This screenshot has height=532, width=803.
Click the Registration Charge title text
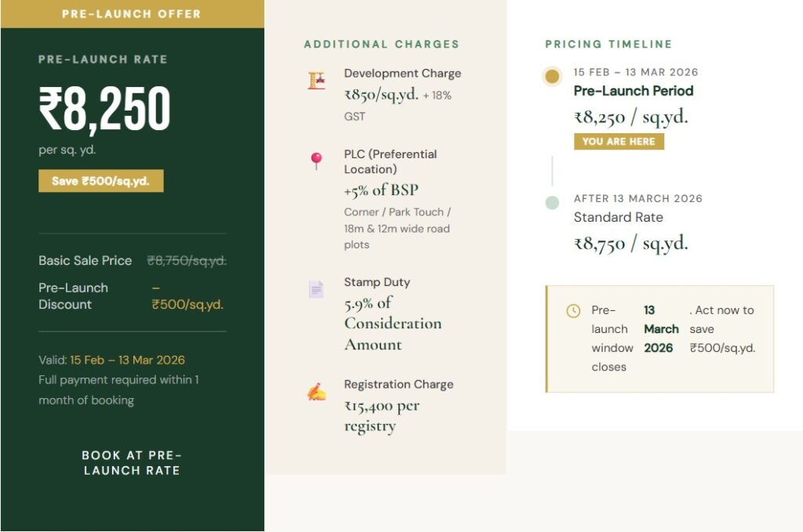point(398,385)
